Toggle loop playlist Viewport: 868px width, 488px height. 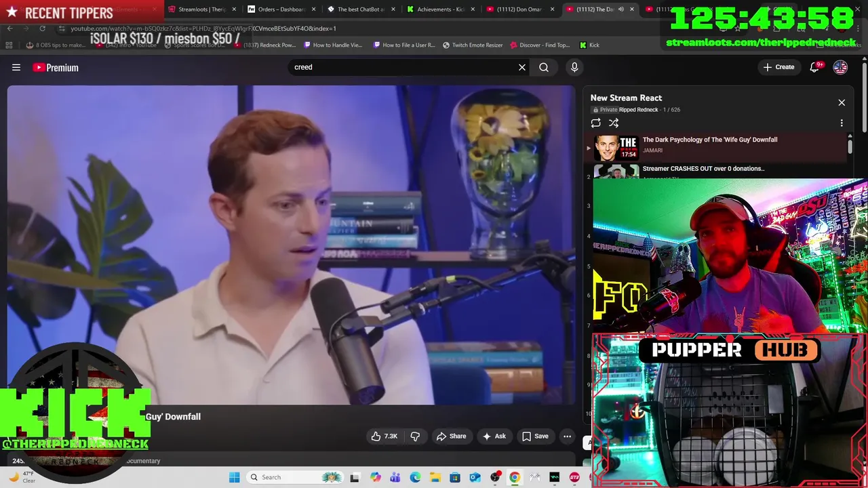pyautogui.click(x=595, y=123)
